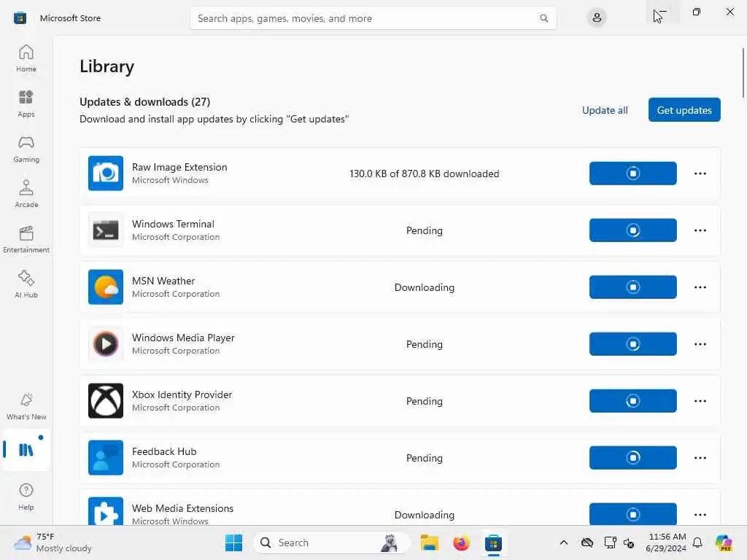This screenshot has height=560, width=747.
Task: Click the Update all link
Action: click(605, 110)
